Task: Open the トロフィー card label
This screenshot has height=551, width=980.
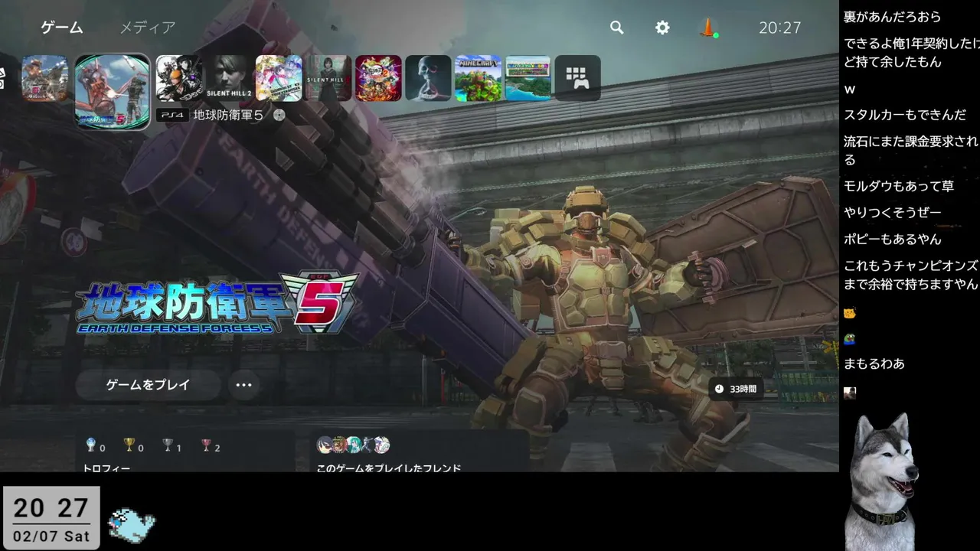Action: tap(106, 468)
